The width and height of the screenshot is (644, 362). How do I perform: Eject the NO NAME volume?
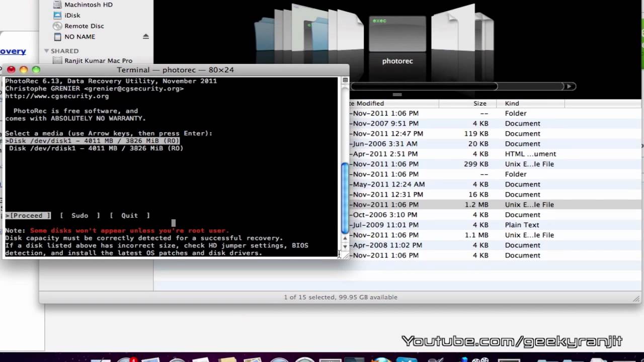pos(146,37)
